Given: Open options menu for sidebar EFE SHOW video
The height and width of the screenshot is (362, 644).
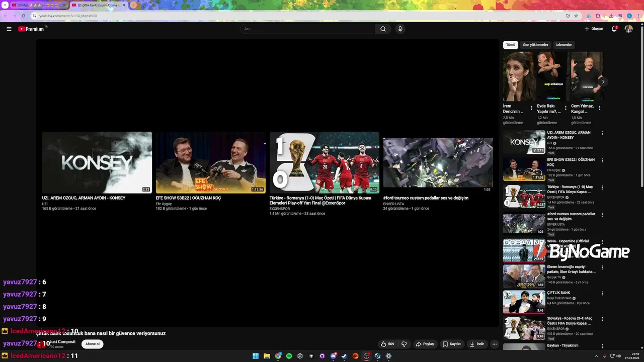Looking at the screenshot, I should click(x=602, y=160).
